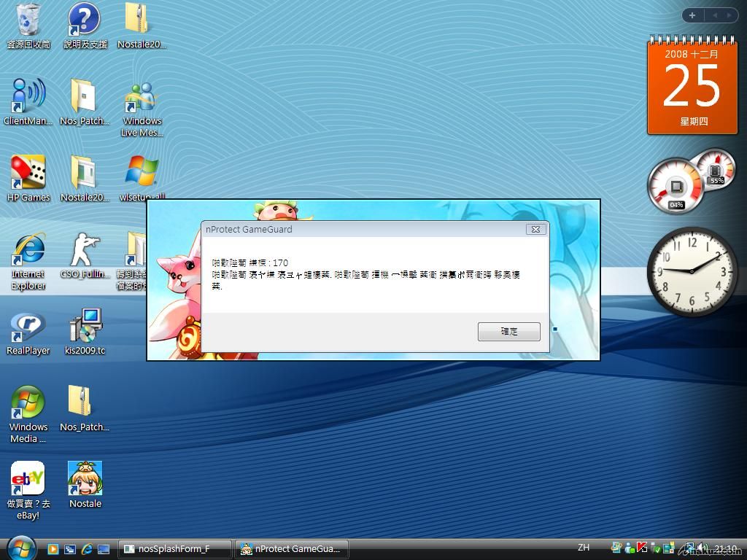
Task: Click the sidebar next gadgets page arrow
Action: point(729,15)
